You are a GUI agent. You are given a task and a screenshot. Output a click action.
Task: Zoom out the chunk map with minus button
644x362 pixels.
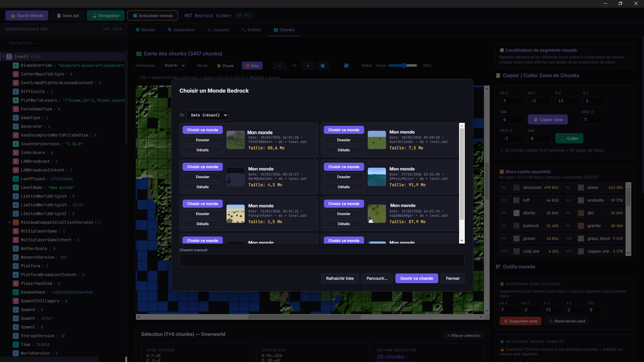click(x=279, y=66)
